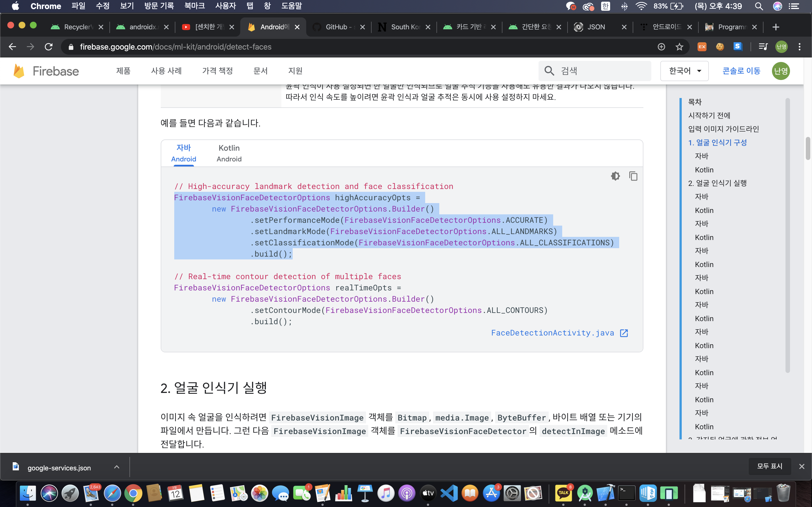812x507 pixels.
Task: Open the Chrome three-dot menu
Action: tap(799, 47)
